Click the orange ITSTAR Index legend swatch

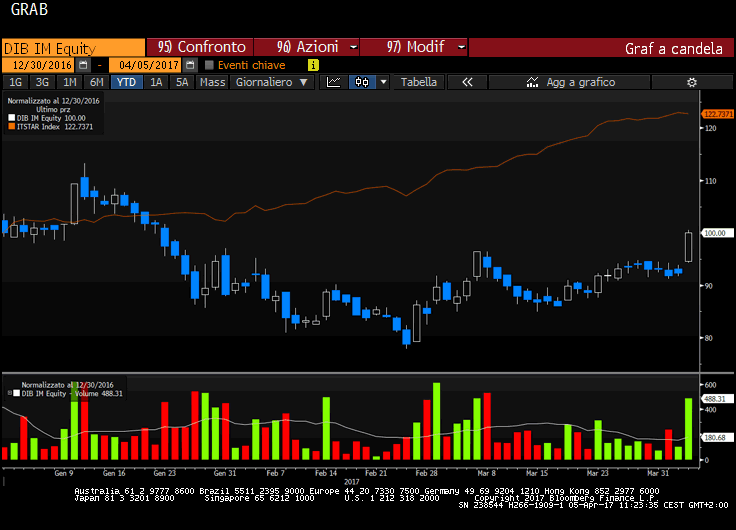[x=11, y=127]
